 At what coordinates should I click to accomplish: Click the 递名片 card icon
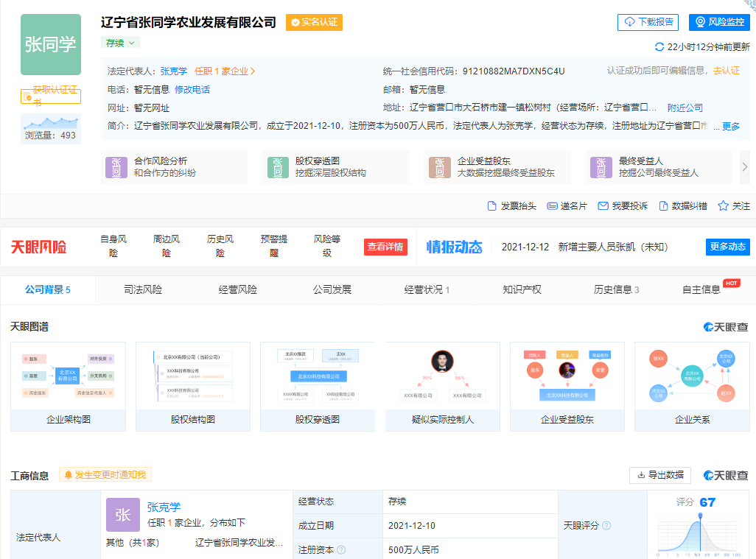point(552,205)
